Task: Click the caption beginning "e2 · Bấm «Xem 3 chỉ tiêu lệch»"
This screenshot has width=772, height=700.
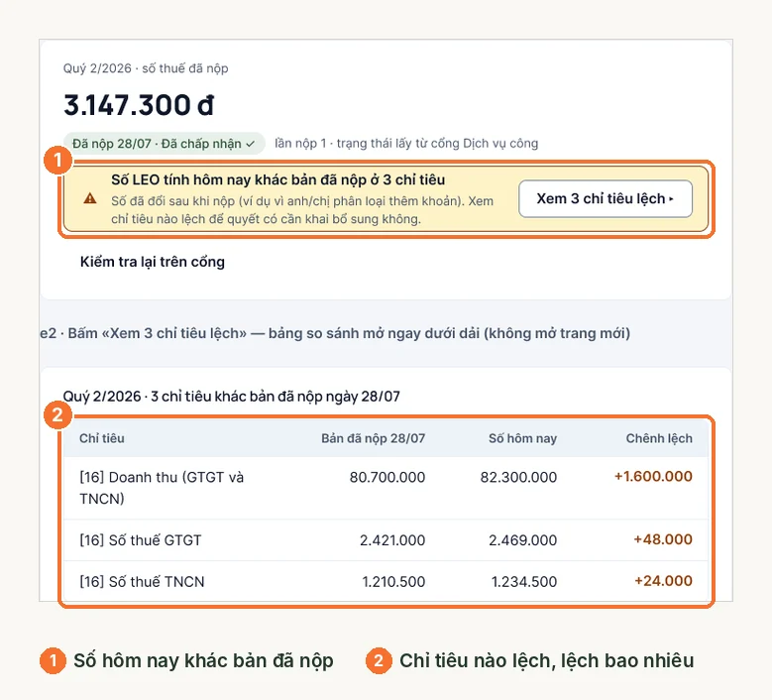Action: pyautogui.click(x=335, y=333)
